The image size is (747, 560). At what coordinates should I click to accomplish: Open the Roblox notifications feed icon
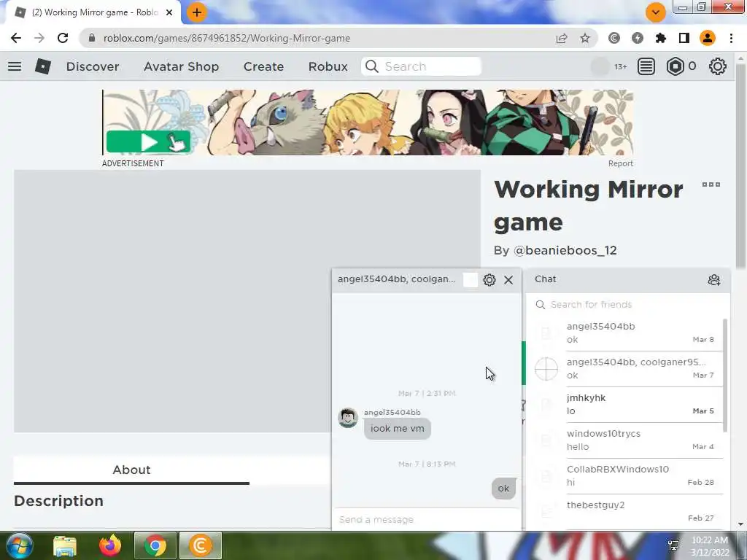coord(646,66)
